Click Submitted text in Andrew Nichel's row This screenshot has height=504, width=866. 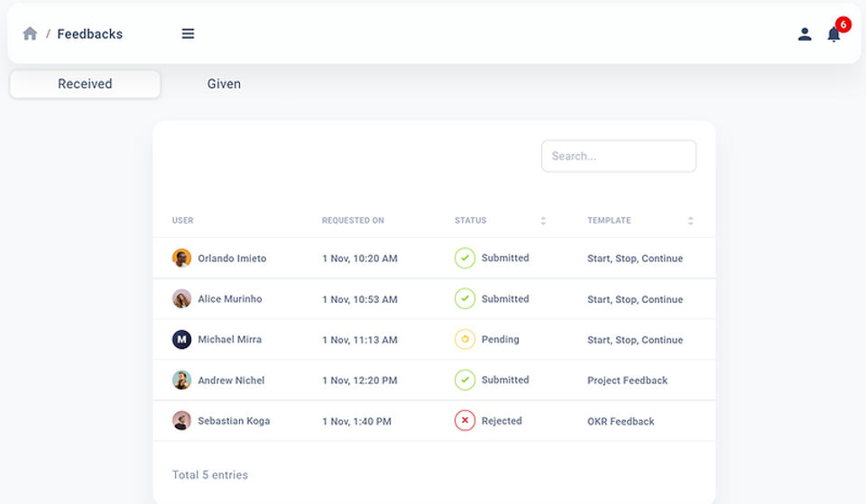point(505,380)
